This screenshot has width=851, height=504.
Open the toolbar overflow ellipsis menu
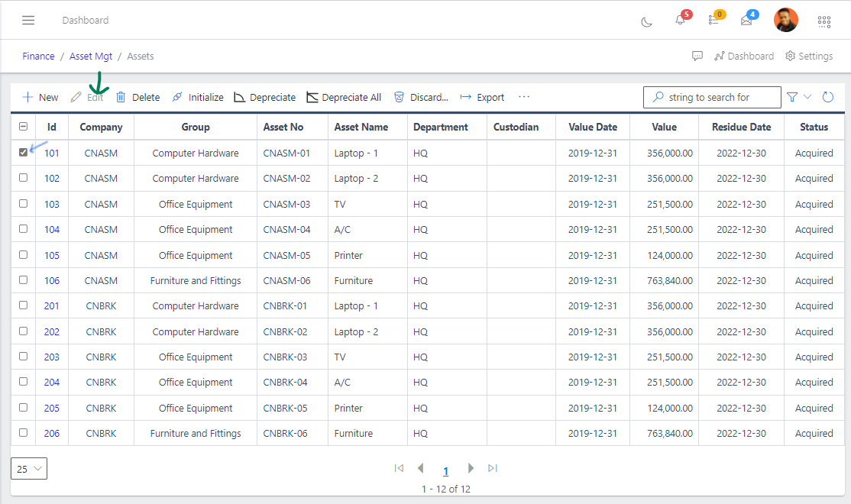pyautogui.click(x=524, y=97)
